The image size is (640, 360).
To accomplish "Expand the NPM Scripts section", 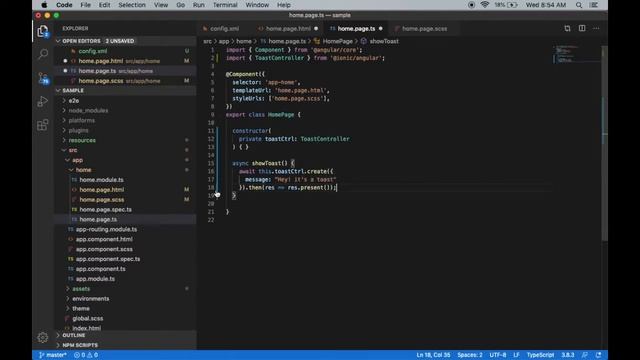I will 126,345.
